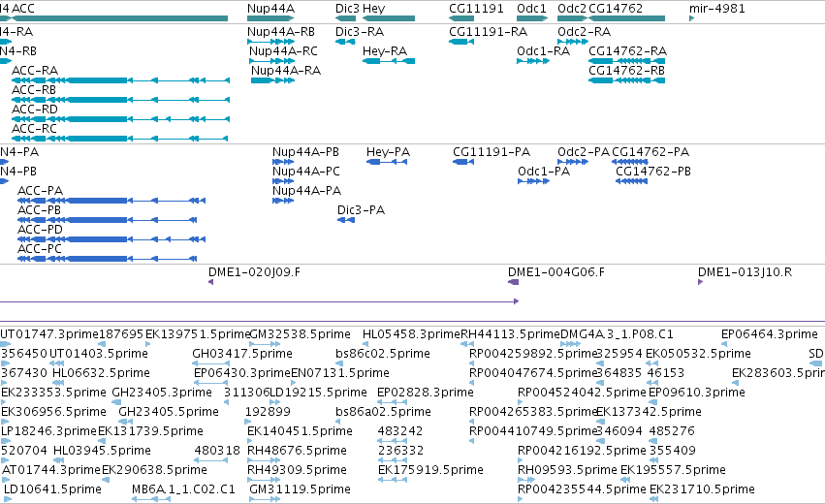Click the Hey-RA transcript label
Viewport: 825px width, 504px height.
(385, 51)
